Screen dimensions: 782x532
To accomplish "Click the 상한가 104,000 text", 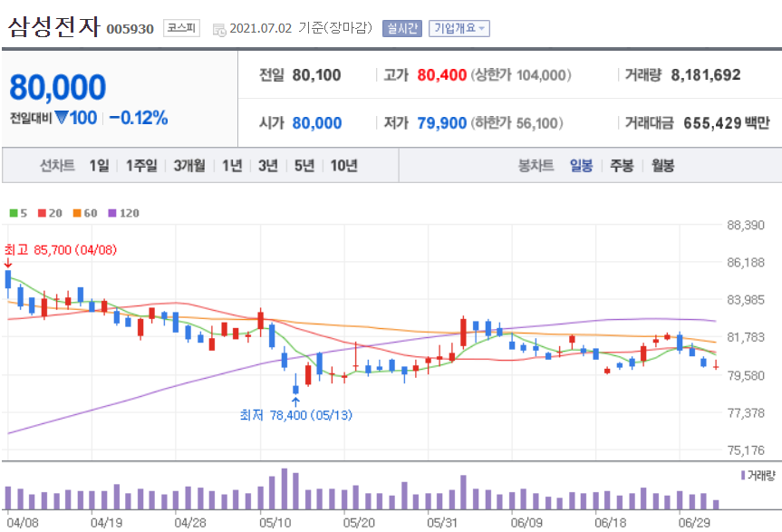I will coord(521,75).
